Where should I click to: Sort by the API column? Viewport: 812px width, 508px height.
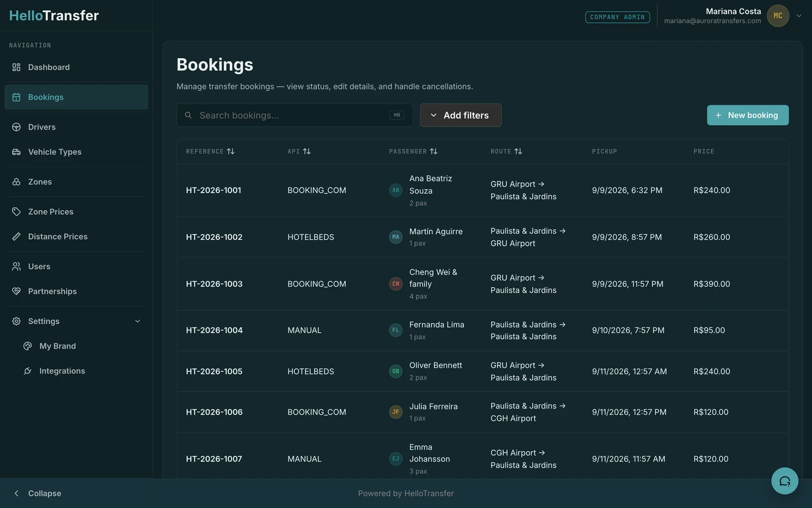(299, 151)
